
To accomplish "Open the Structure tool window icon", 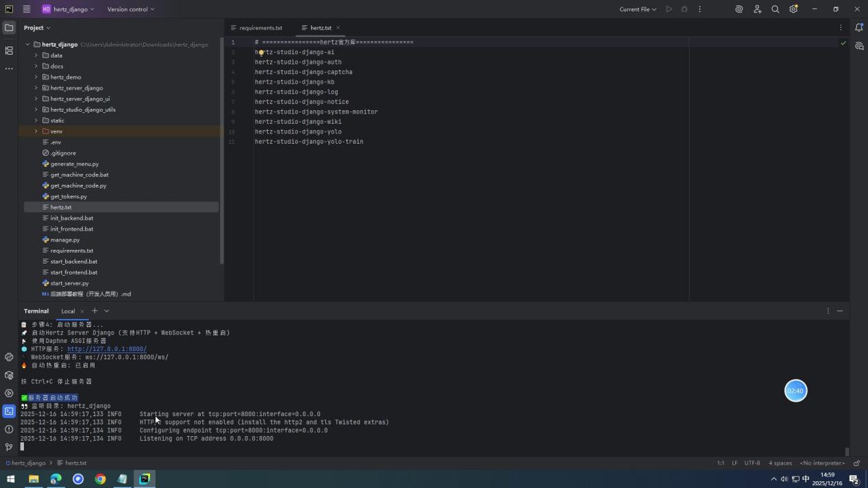I will pos(9,51).
